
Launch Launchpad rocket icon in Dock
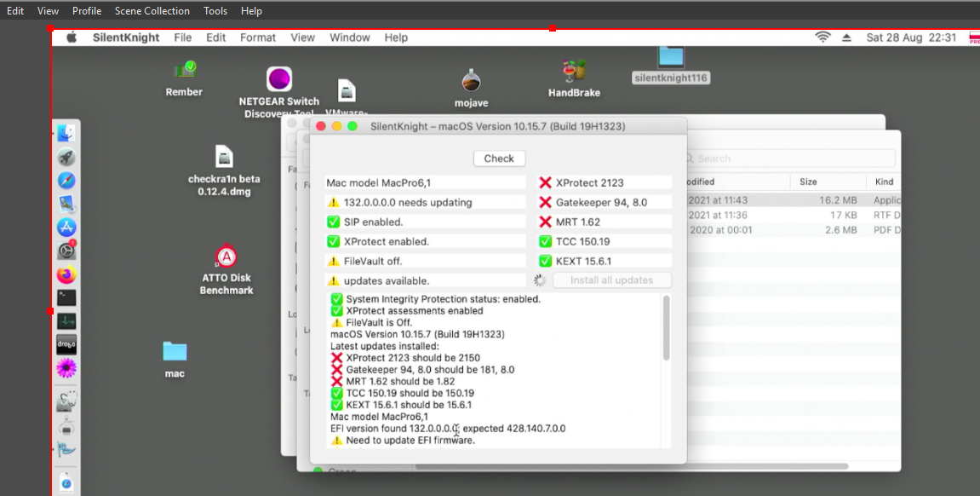66,156
